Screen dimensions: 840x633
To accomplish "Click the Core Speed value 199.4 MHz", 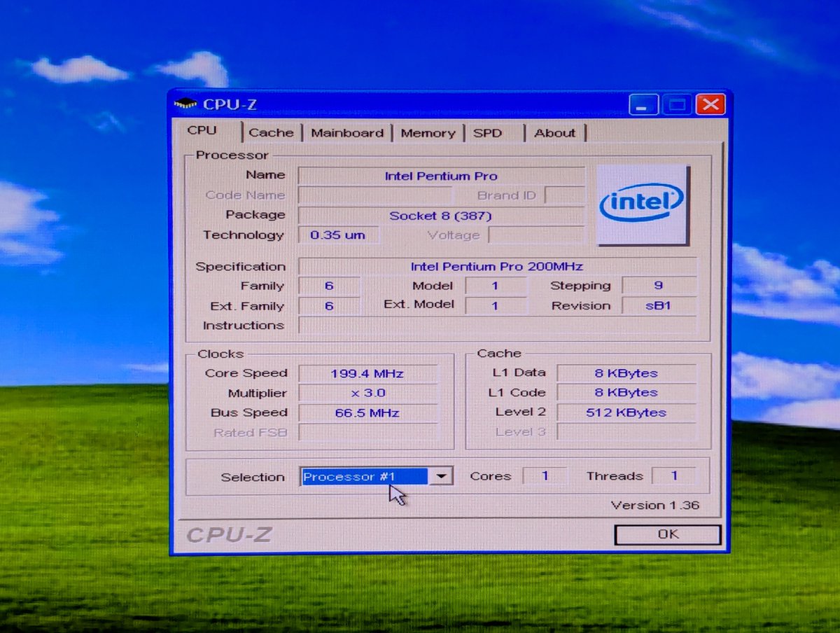I will (x=367, y=374).
